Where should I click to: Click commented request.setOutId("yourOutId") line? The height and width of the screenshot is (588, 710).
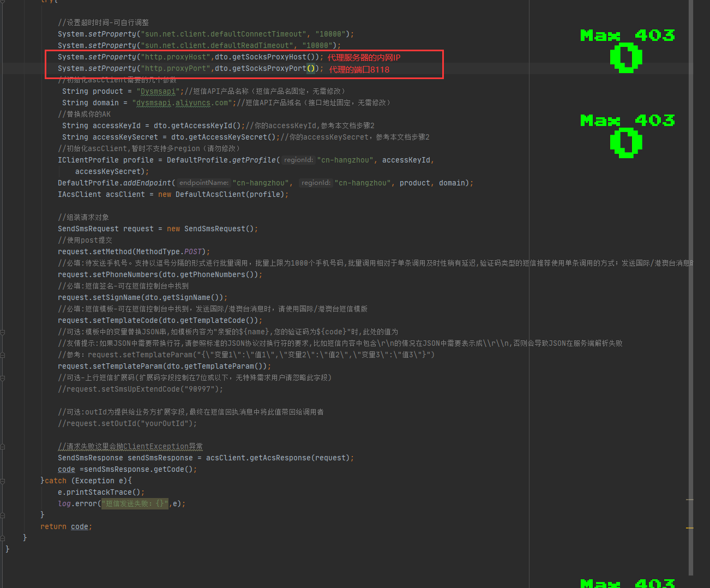128,423
